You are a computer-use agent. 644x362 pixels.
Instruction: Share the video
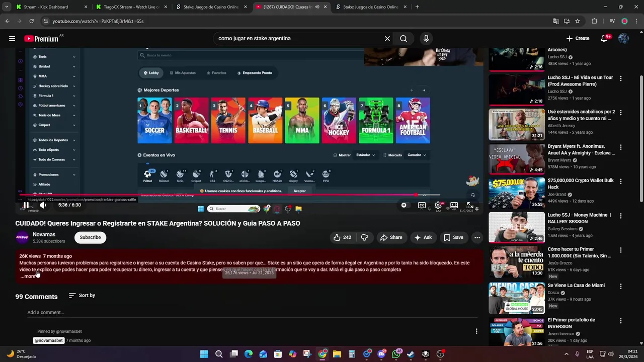click(x=391, y=237)
